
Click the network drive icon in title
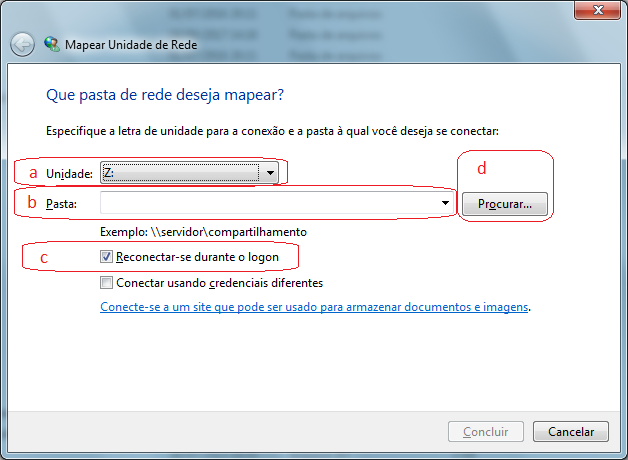52,45
